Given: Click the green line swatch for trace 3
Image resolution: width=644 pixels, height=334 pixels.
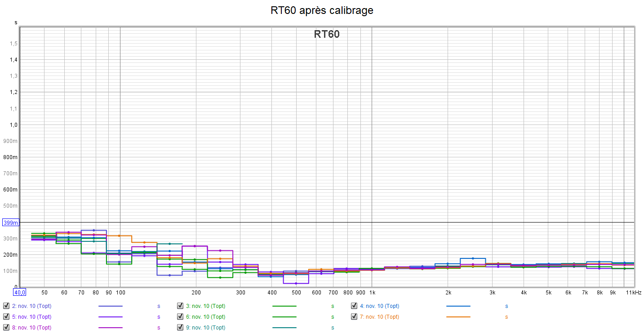Looking at the screenshot, I should [x=284, y=306].
